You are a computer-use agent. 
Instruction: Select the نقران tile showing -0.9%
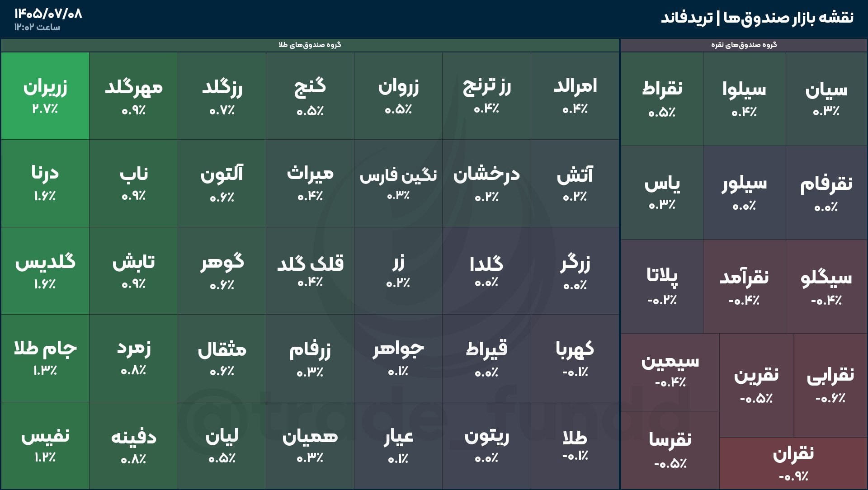tap(793, 463)
